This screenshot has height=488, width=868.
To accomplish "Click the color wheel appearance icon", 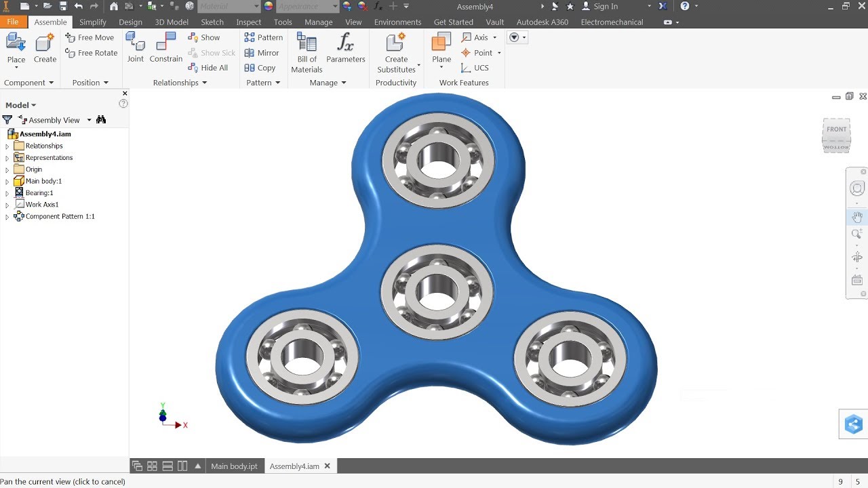I will 268,6.
